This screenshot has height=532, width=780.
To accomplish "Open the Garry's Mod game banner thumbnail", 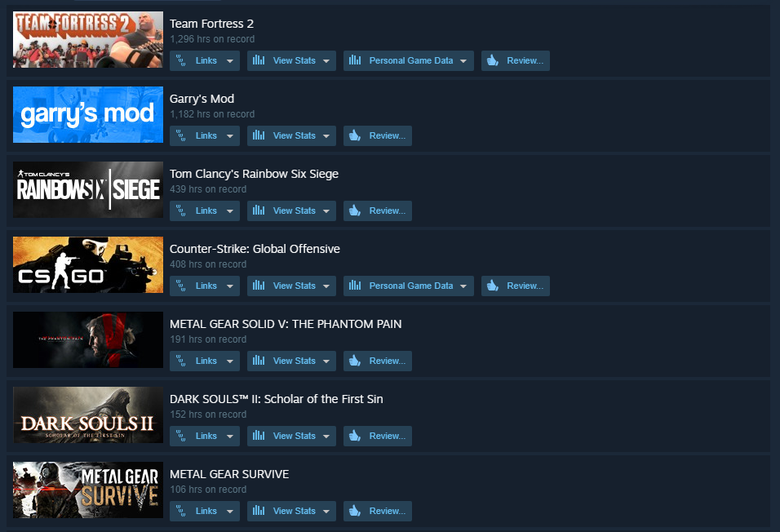I will click(88, 114).
